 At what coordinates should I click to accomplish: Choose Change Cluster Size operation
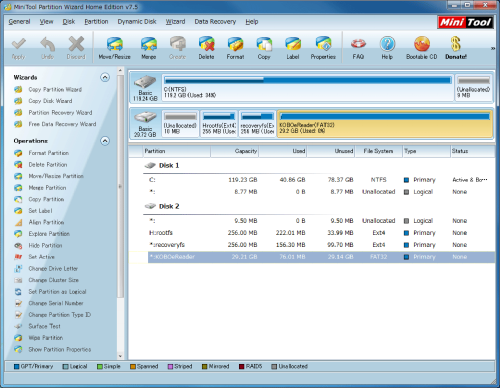54,280
